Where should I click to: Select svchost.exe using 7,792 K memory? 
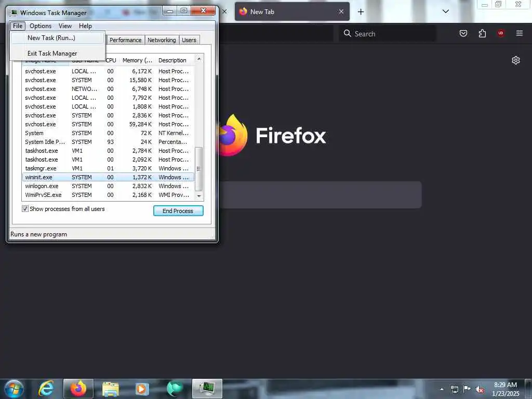108,98
